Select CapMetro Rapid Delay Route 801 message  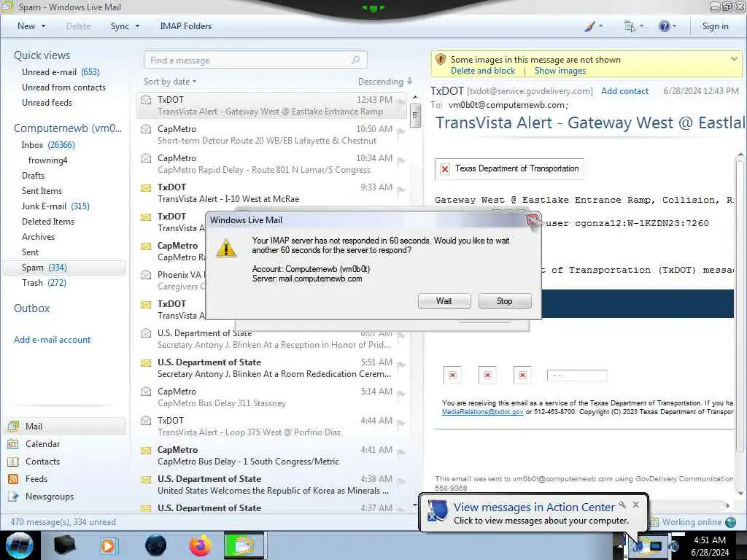tap(271, 164)
